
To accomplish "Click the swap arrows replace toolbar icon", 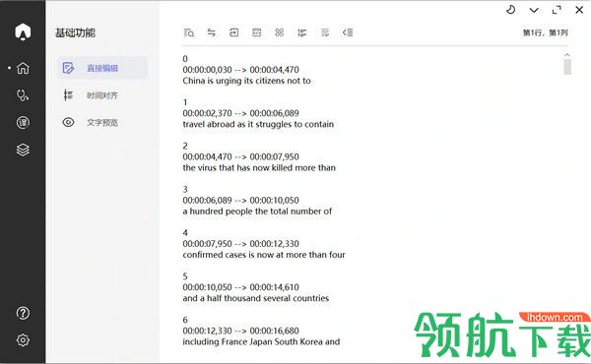I will pos(212,32).
